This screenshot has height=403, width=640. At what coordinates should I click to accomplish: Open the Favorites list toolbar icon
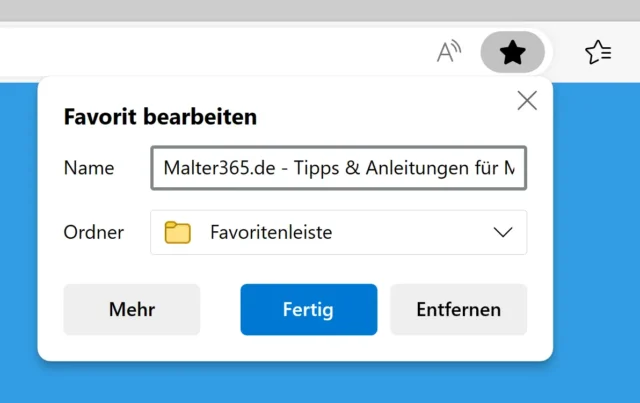[x=598, y=52]
